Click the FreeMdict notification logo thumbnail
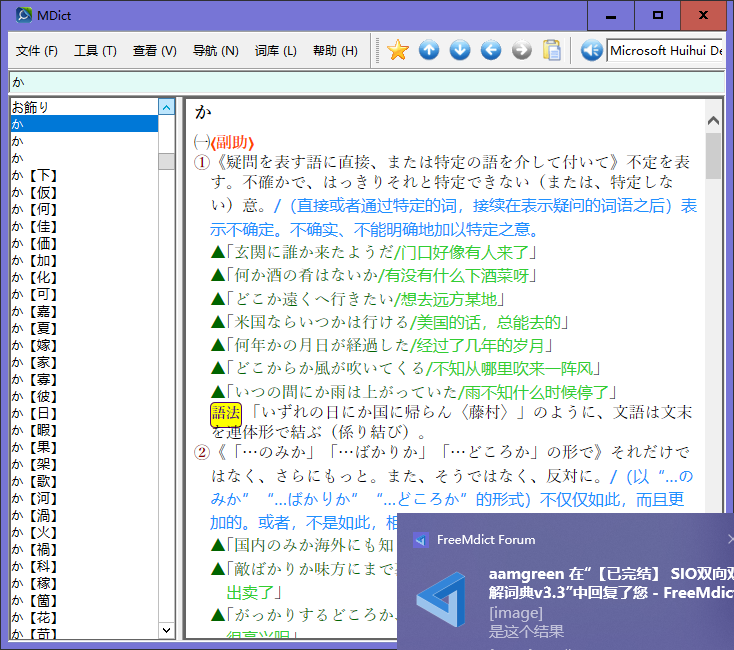 (441, 599)
